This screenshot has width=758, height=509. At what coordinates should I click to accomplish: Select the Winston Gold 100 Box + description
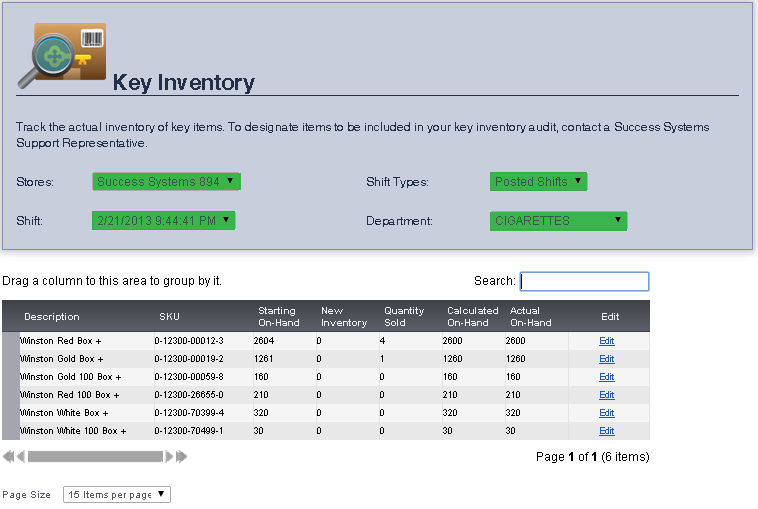point(71,377)
